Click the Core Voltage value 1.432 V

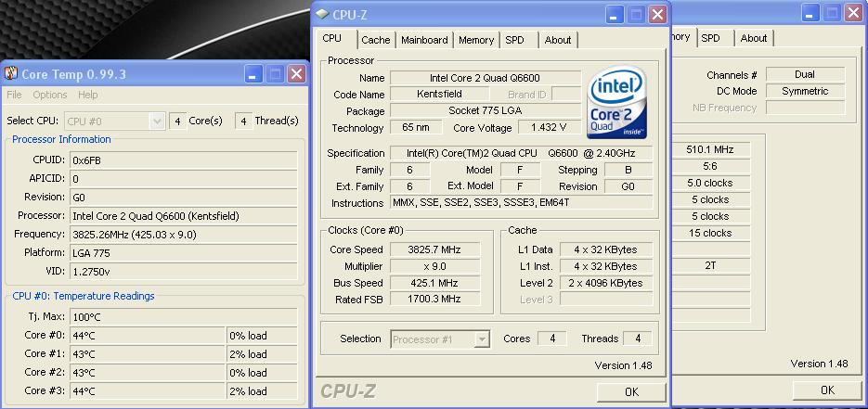[x=549, y=127]
